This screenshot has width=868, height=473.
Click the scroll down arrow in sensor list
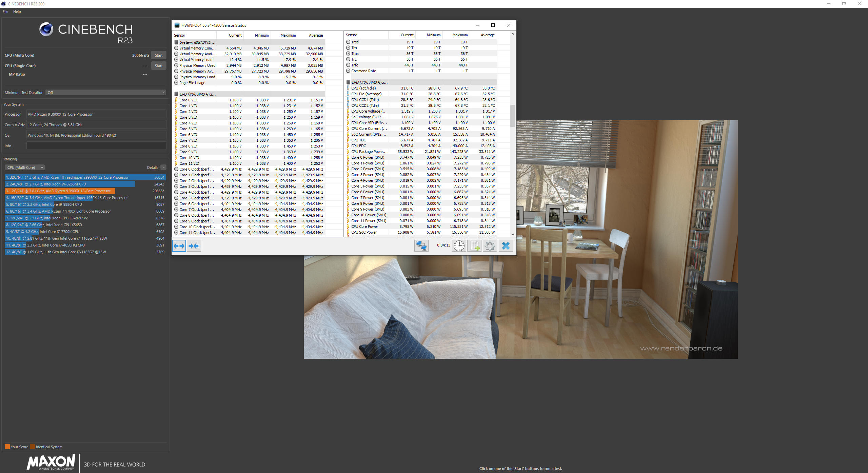(x=513, y=234)
